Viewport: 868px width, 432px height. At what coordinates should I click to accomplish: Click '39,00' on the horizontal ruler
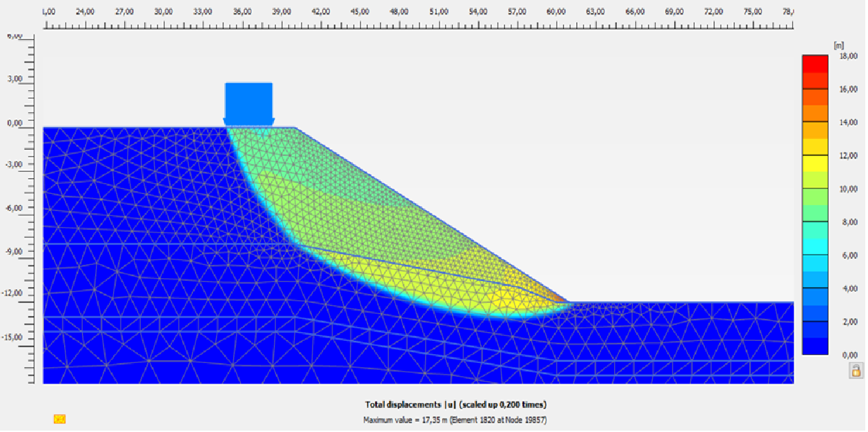(282, 12)
